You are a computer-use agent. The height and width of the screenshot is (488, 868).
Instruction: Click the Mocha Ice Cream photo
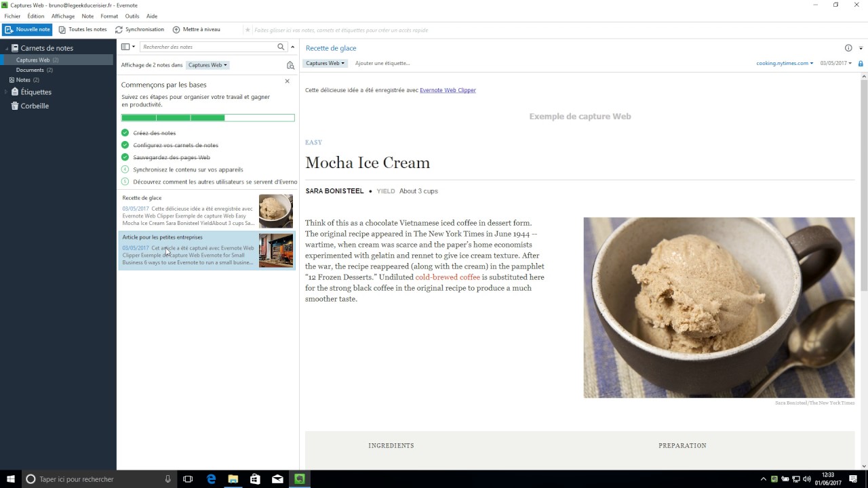(x=719, y=307)
